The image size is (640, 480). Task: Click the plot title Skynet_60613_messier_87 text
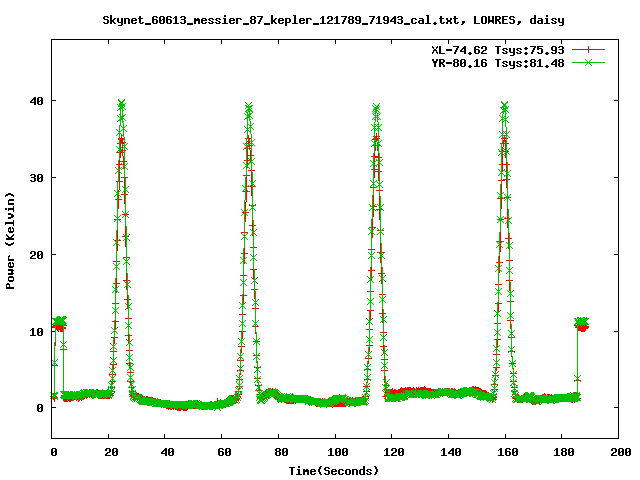[x=333, y=20]
